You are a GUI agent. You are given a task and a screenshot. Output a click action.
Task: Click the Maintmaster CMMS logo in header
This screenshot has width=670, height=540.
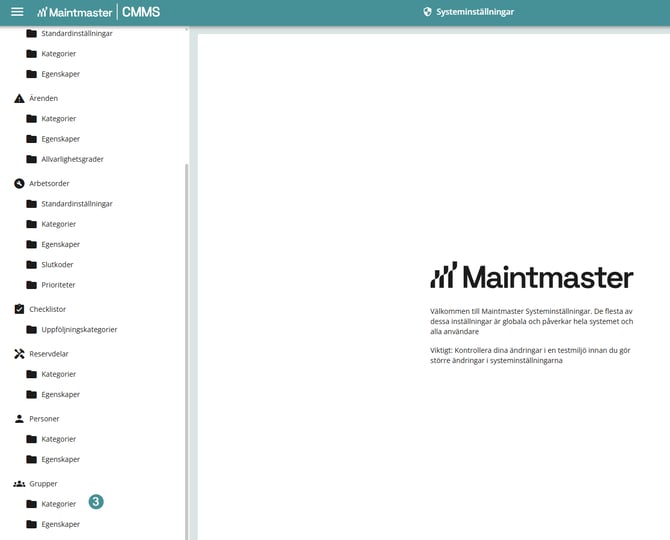(x=98, y=12)
